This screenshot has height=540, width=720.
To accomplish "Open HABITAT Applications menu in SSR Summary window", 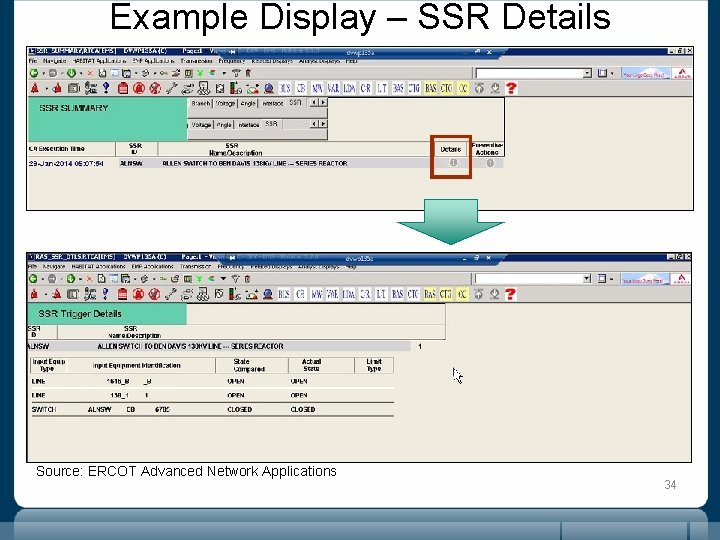I will [99, 61].
